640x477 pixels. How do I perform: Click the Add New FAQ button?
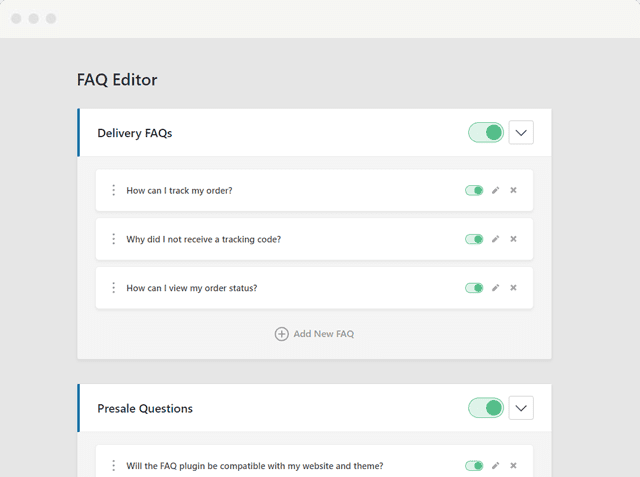pyautogui.click(x=314, y=334)
